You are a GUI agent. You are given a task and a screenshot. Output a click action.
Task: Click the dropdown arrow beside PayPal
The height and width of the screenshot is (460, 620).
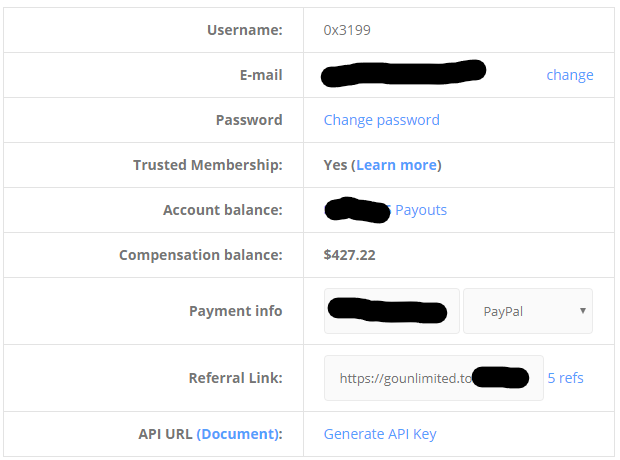pos(582,311)
